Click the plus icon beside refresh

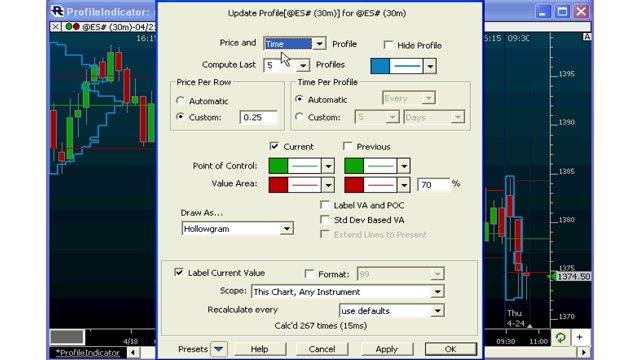tap(580, 337)
